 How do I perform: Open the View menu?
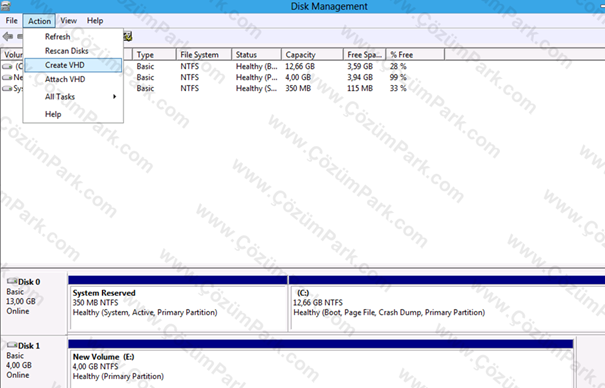[x=68, y=21]
